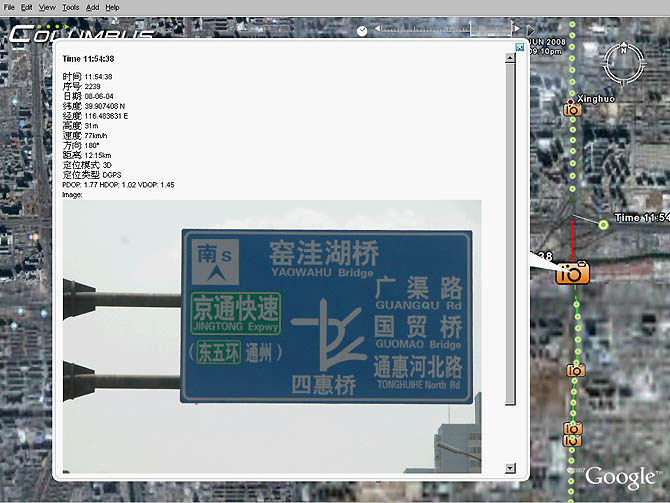The height and width of the screenshot is (503, 670).
Task: Open the Add menu
Action: [x=92, y=7]
